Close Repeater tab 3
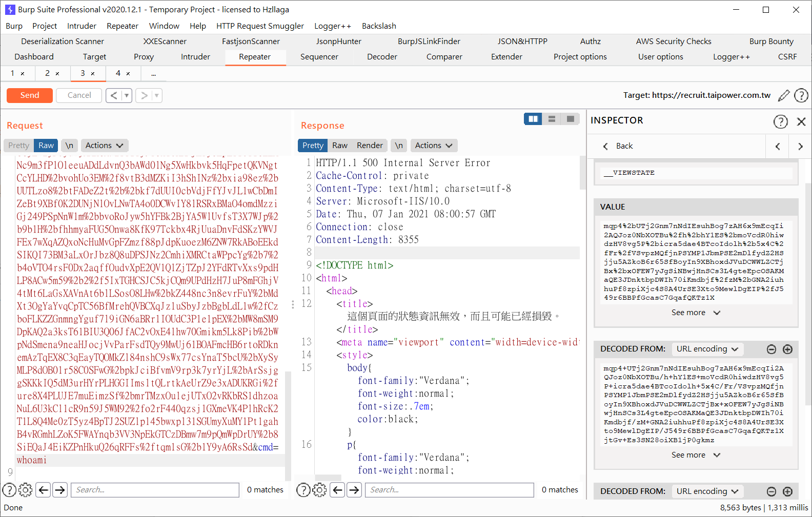 pos(93,74)
